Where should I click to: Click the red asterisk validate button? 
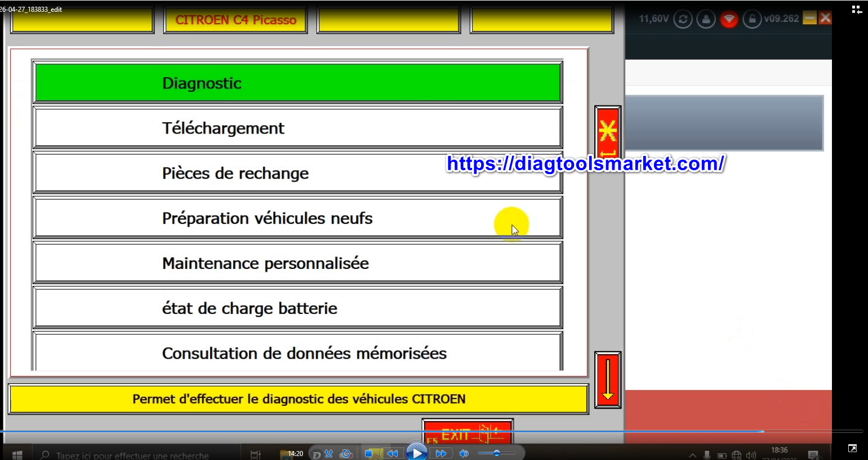608,132
